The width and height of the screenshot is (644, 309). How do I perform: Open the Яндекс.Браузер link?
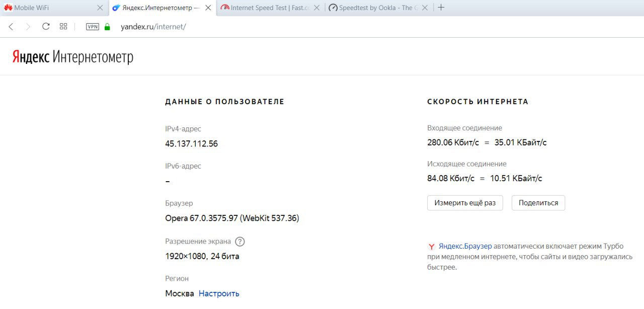coord(465,246)
